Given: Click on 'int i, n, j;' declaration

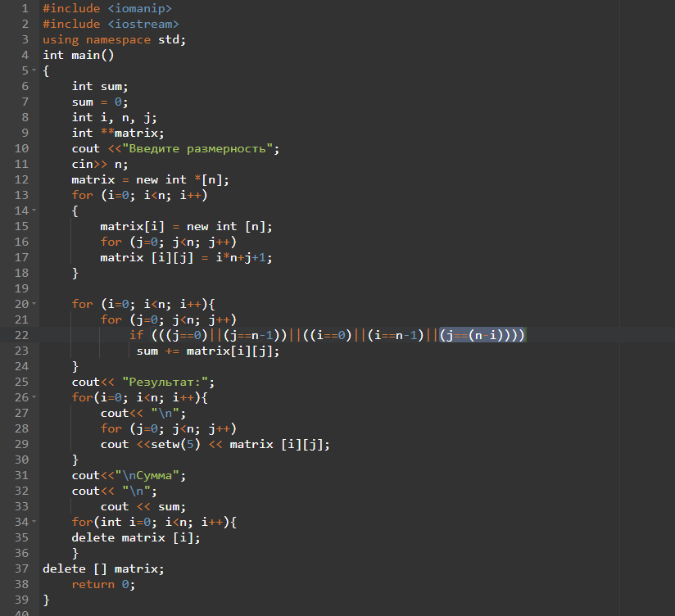Looking at the screenshot, I should tap(114, 117).
